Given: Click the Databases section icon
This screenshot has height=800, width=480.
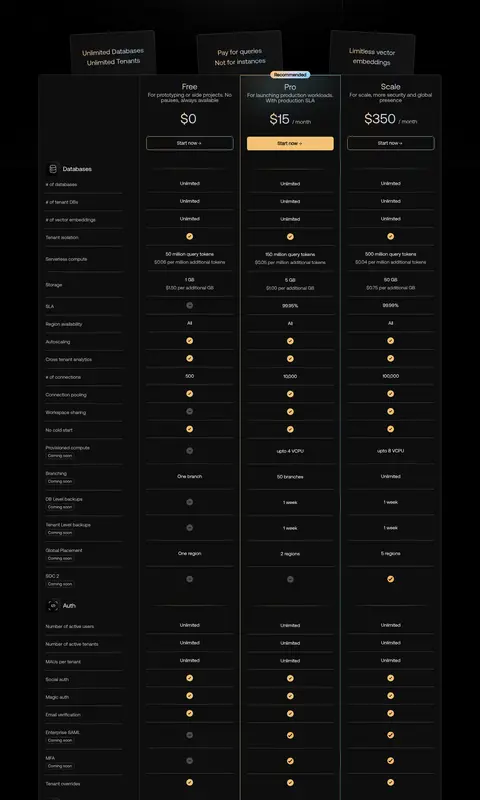Looking at the screenshot, I should [x=53, y=169].
